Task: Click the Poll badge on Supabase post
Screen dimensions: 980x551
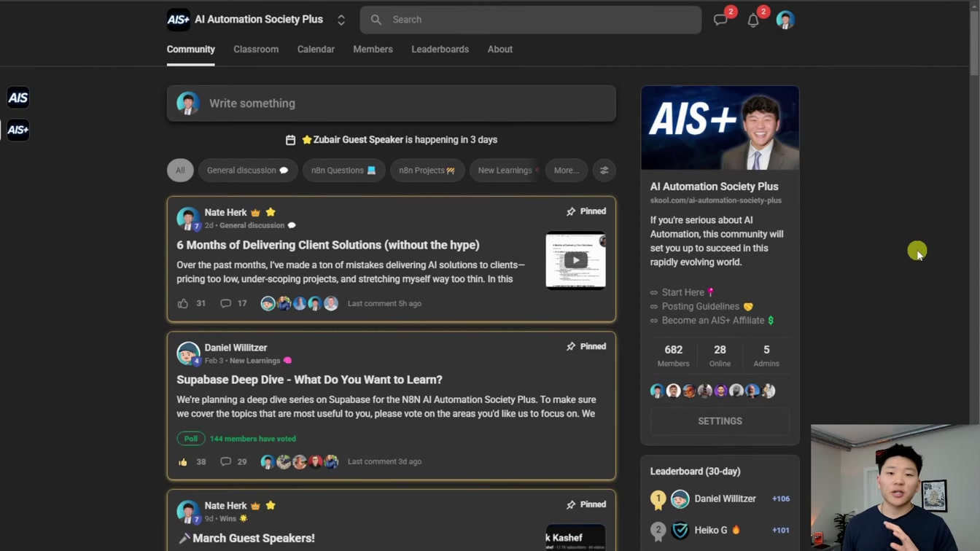Action: 190,439
